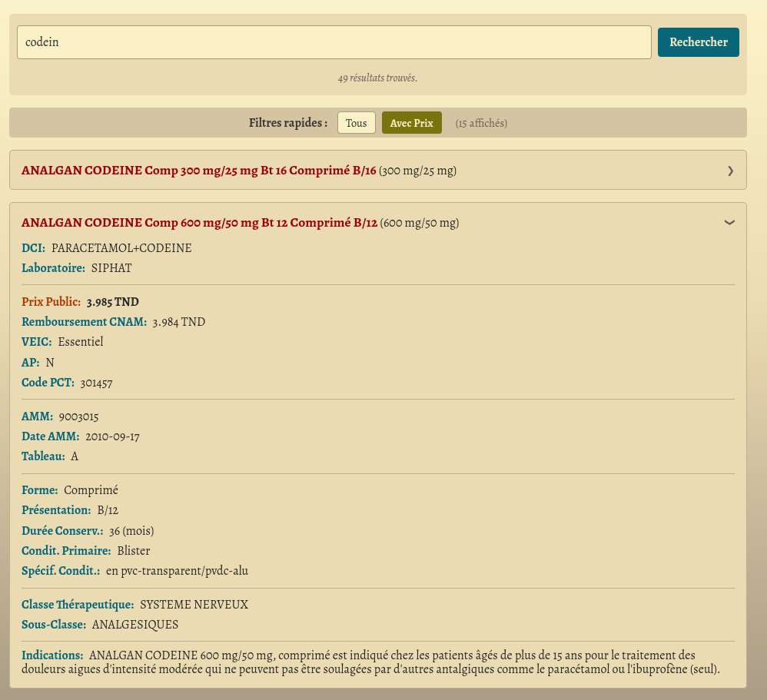Click the "(600 mg/50 mg)" dosage text
The height and width of the screenshot is (700, 767).
click(420, 223)
